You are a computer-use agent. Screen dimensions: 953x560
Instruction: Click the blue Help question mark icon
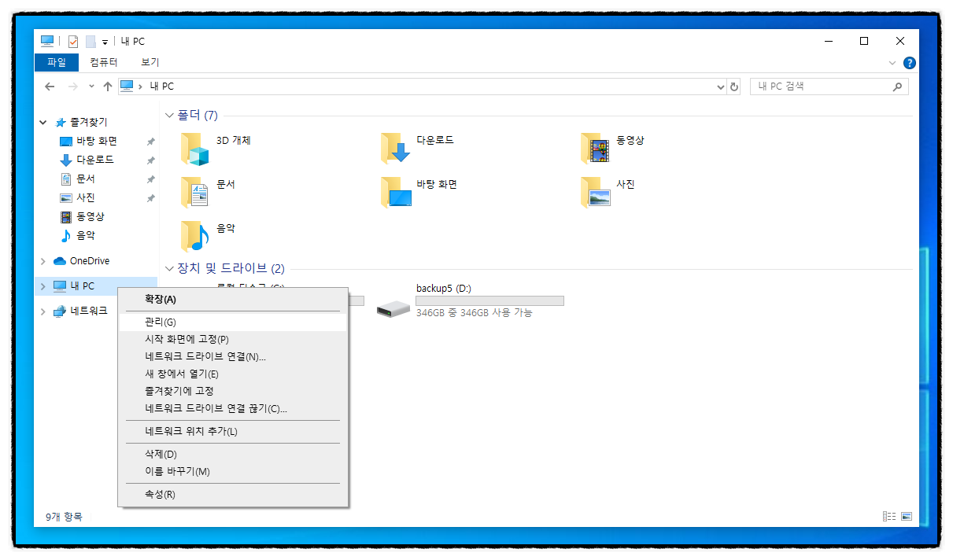(909, 62)
